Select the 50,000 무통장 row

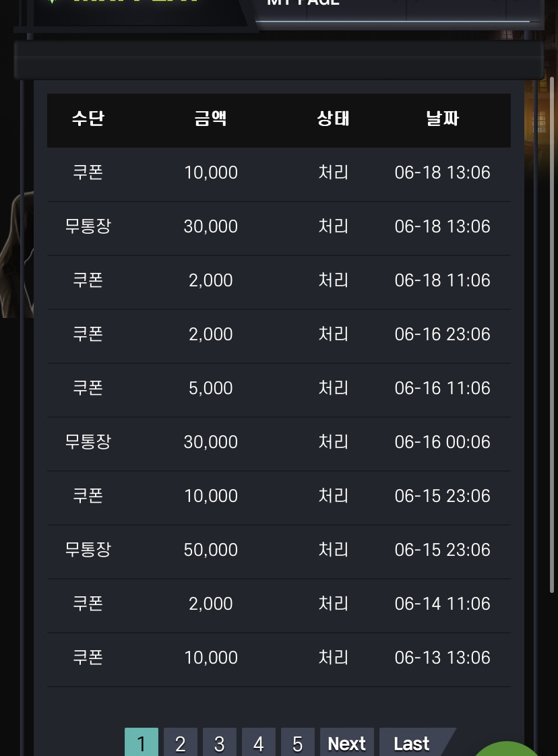tap(279, 550)
